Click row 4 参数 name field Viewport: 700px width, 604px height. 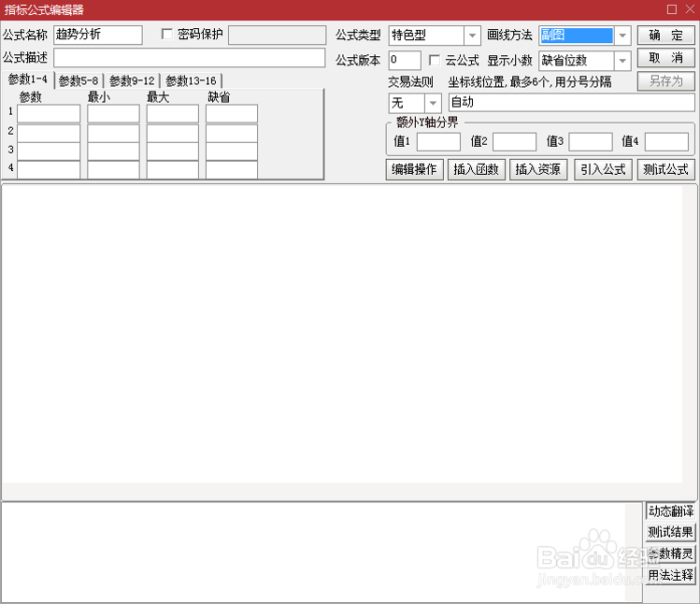[x=49, y=170]
